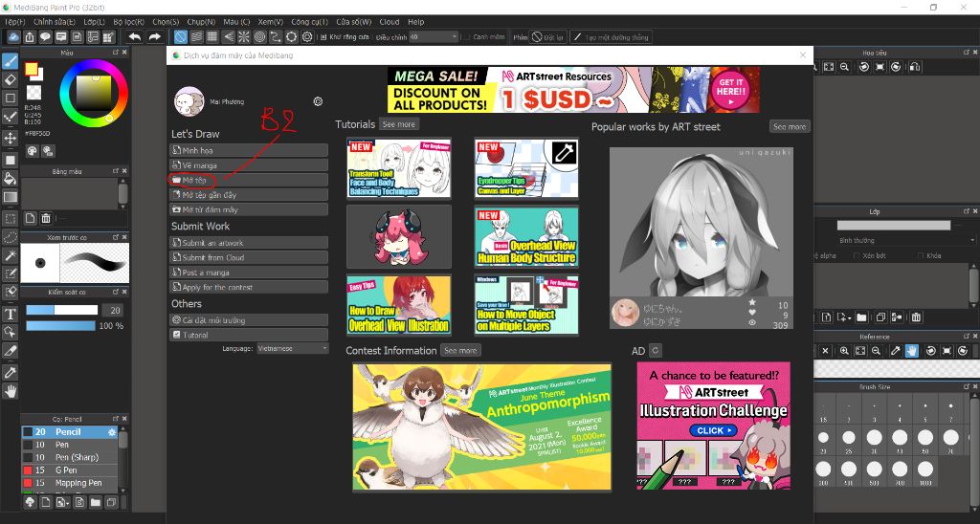Enable Canh mềm checkbox
980x524 pixels.
tap(466, 37)
